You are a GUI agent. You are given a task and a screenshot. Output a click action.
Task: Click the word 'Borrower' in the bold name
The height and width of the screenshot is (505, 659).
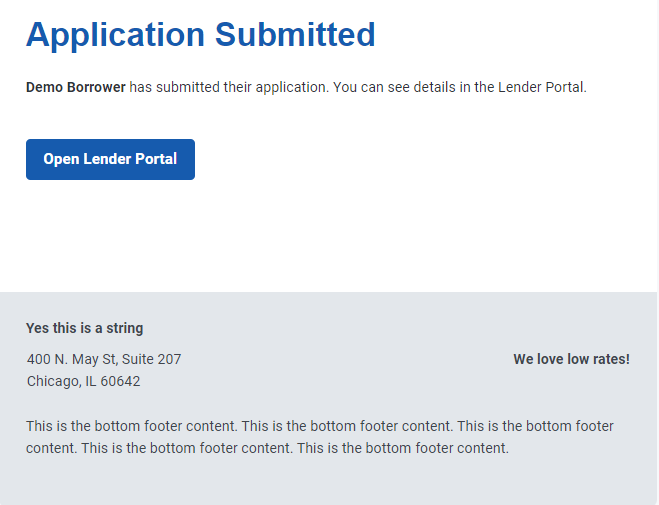tap(96, 87)
